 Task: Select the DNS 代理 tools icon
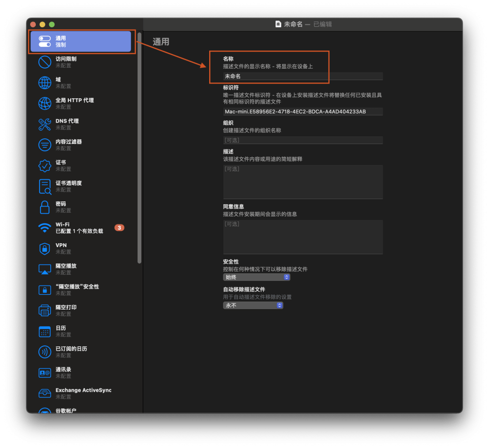(x=44, y=125)
